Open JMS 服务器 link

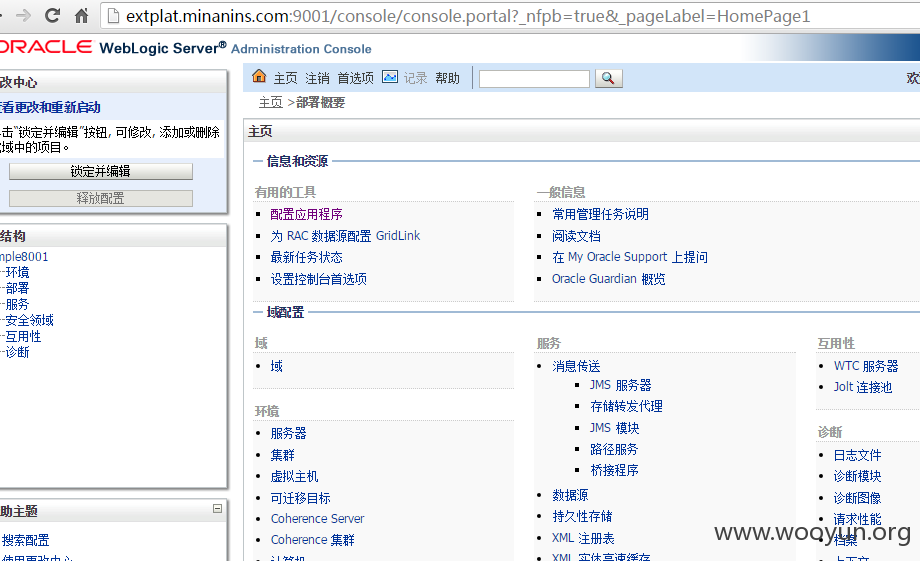(621, 385)
